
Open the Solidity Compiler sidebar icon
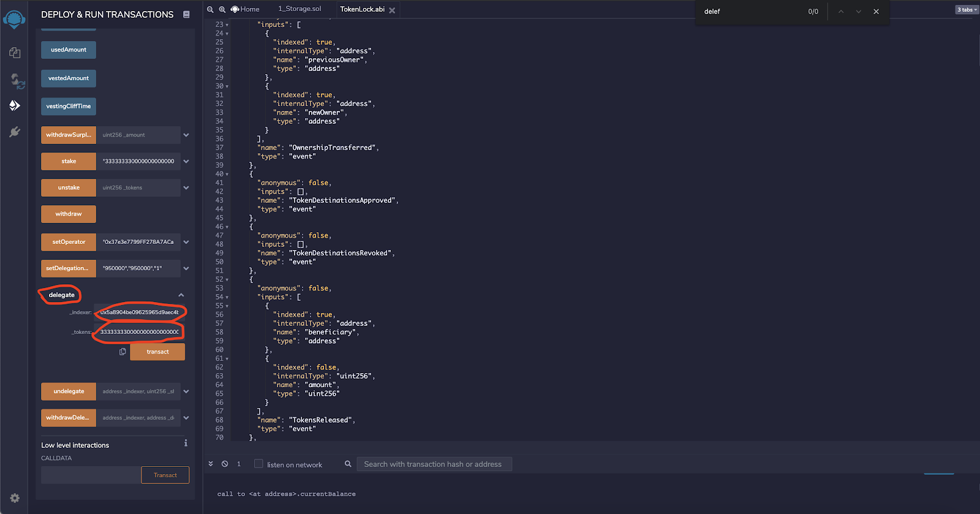17,80
